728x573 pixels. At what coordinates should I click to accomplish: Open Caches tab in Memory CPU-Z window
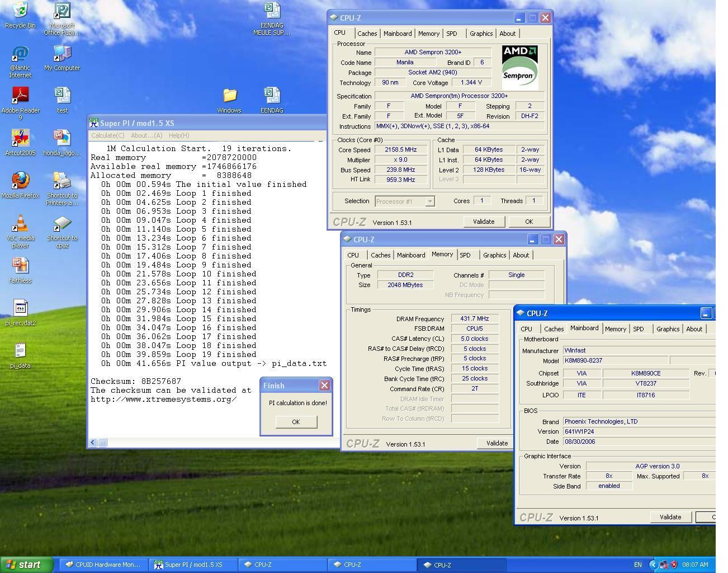(380, 255)
